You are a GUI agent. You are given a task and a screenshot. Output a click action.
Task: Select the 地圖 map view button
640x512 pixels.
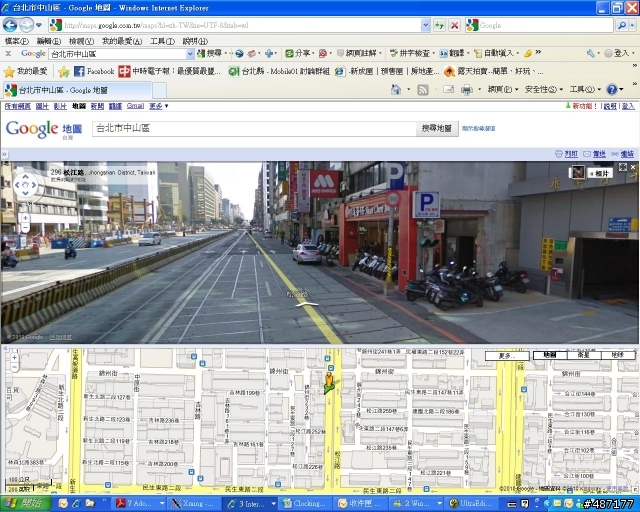[x=550, y=356]
